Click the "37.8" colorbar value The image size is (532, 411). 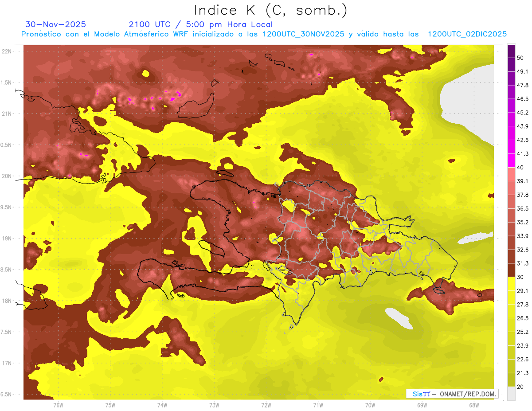(523, 195)
